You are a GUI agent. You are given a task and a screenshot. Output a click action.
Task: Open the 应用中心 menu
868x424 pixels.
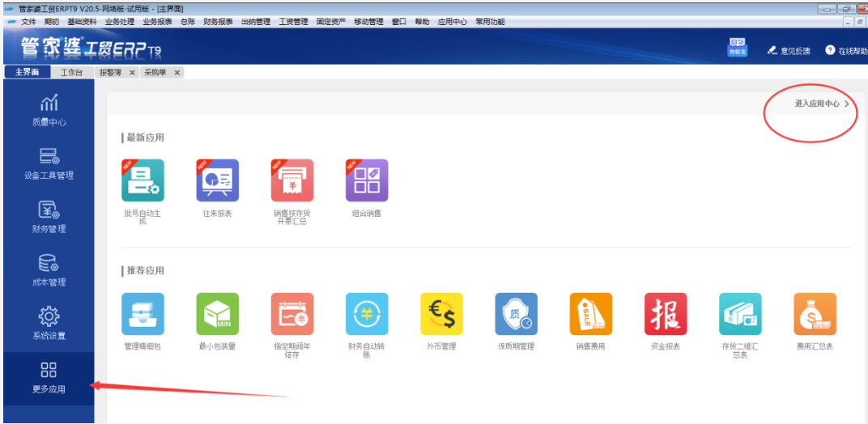coord(453,22)
